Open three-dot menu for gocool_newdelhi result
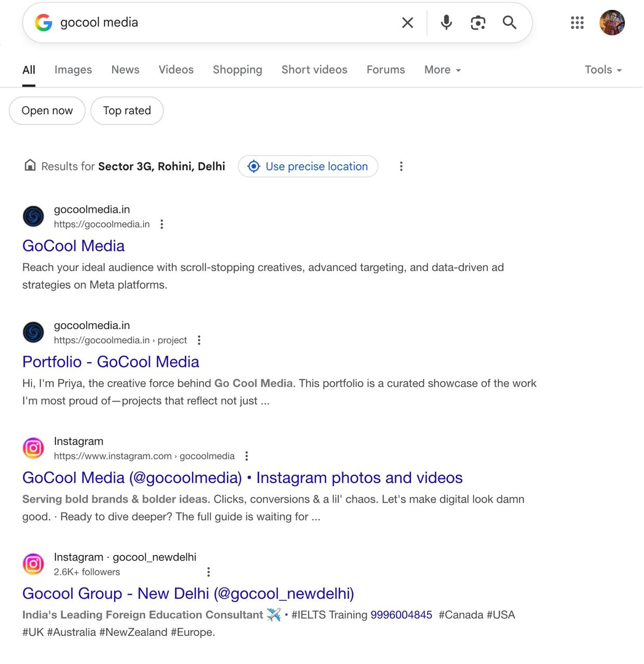This screenshot has width=644, height=664. (209, 572)
